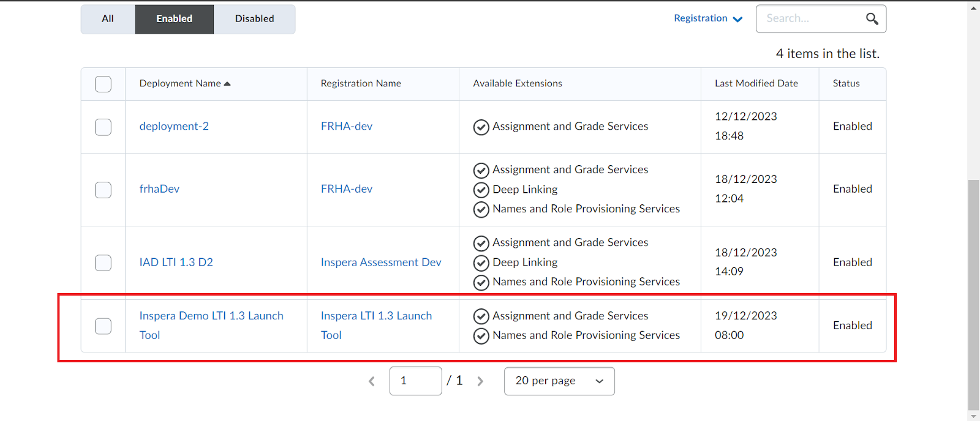
Task: Click checkmark icon by IAD LTI Assignment and Grade Services
Action: click(x=481, y=244)
